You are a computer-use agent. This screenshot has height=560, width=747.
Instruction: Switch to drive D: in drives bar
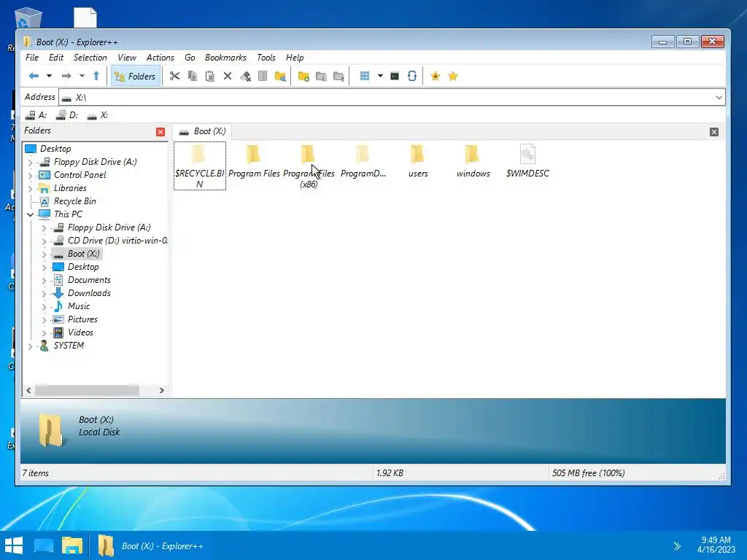click(67, 115)
